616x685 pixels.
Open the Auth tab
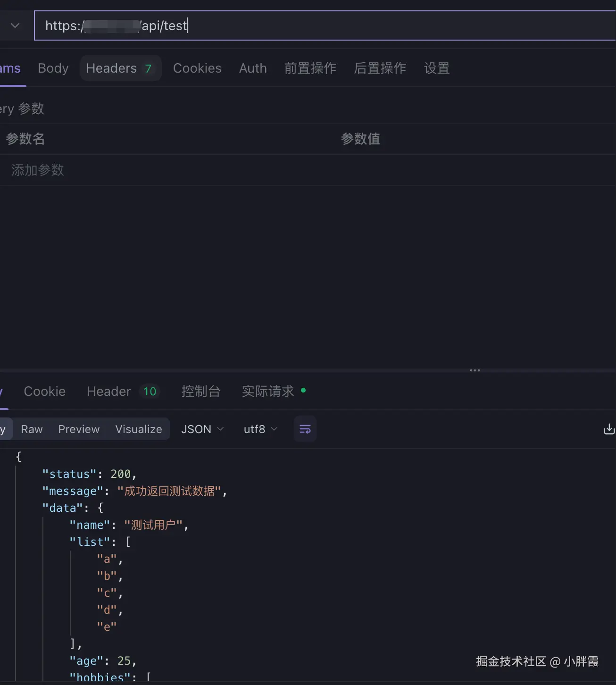253,68
